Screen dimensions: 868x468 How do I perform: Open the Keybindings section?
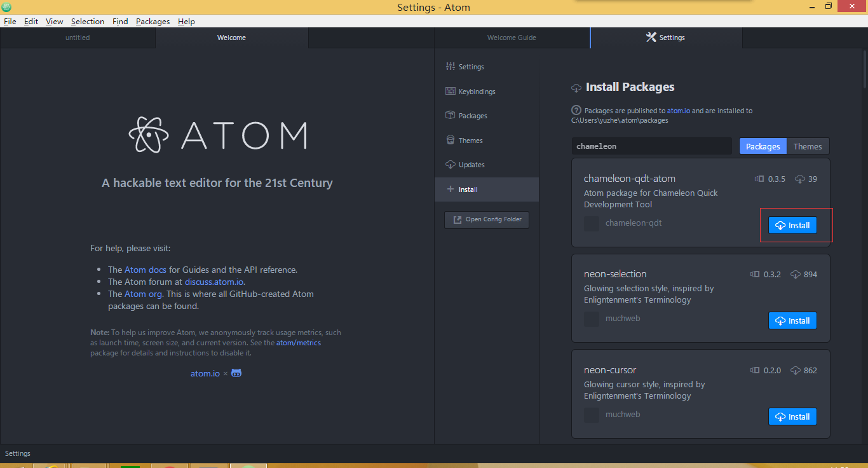tap(487, 92)
